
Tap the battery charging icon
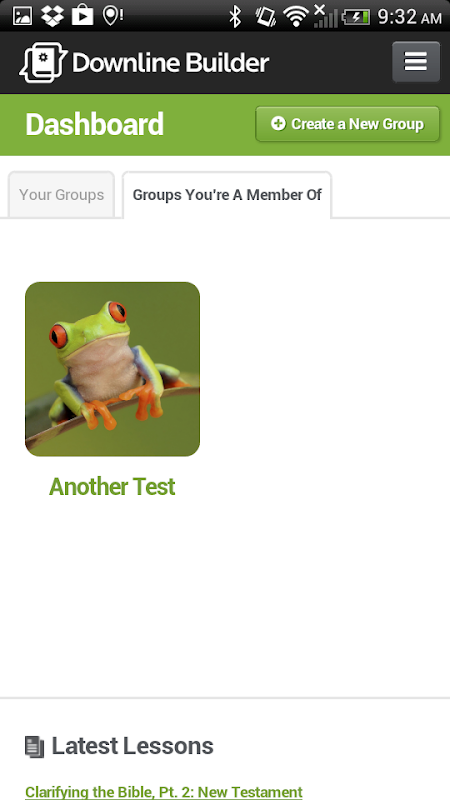coord(356,17)
